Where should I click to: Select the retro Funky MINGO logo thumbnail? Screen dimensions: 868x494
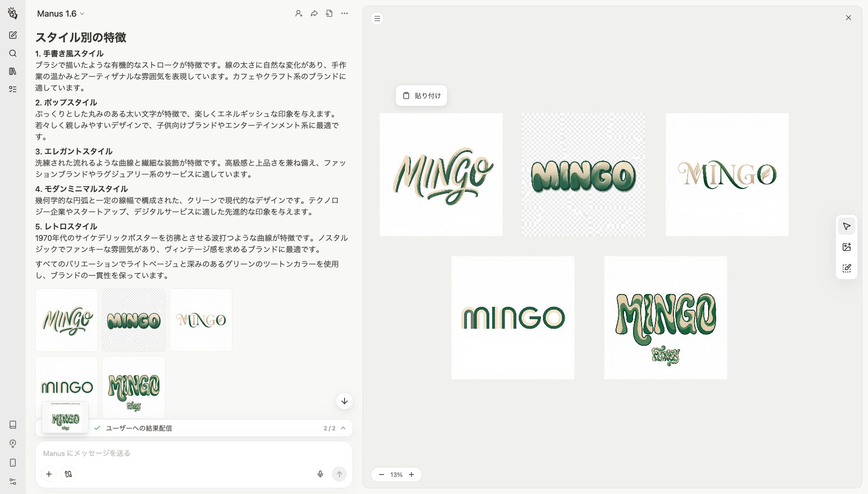tap(133, 387)
